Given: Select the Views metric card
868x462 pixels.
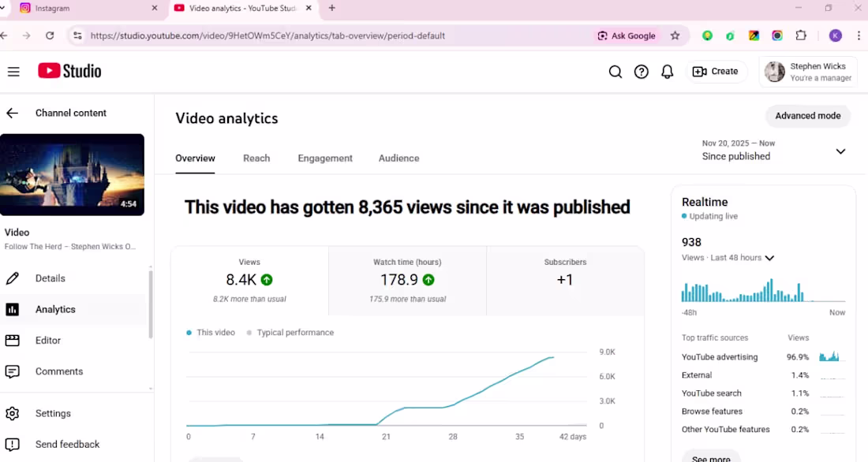Looking at the screenshot, I should (x=249, y=281).
